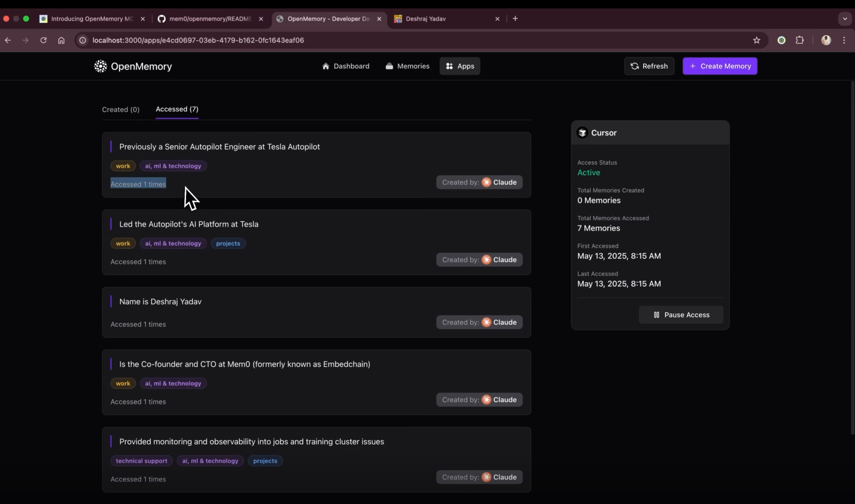Image resolution: width=855 pixels, height=504 pixels.
Task: Open the Chrome three-dot menu
Action: coord(844,40)
